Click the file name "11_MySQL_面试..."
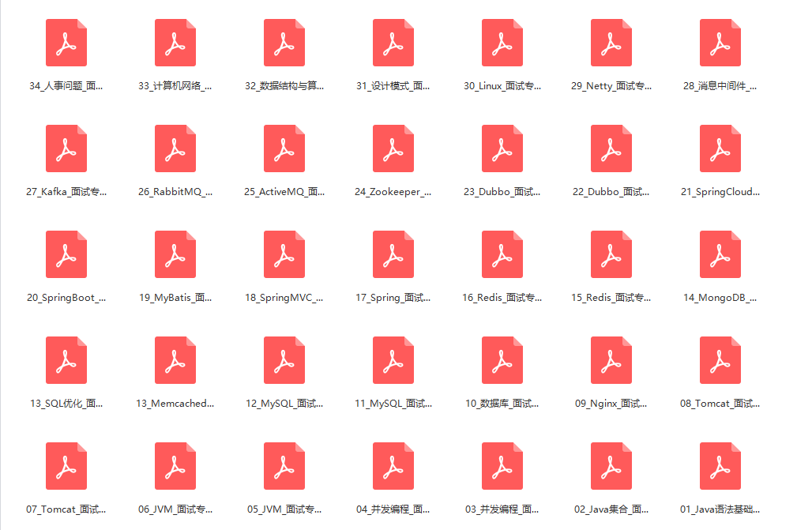Image resolution: width=812 pixels, height=530 pixels. pos(393,404)
